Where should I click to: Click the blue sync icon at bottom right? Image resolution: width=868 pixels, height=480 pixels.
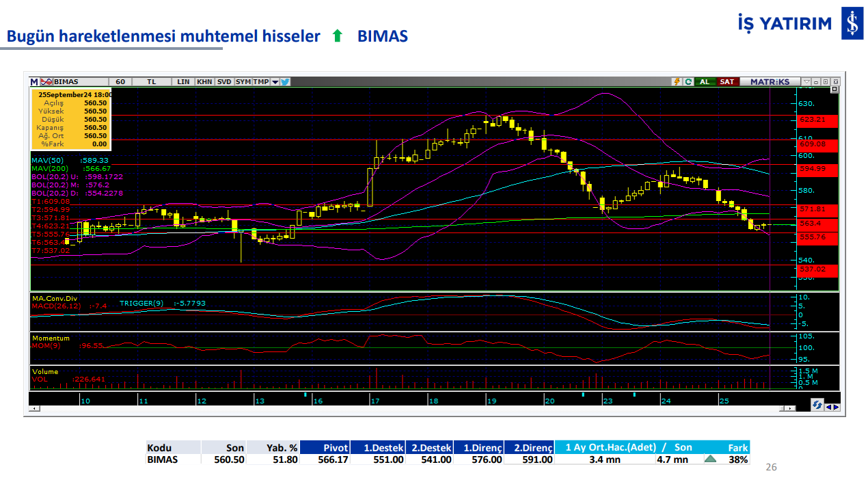[x=817, y=405]
